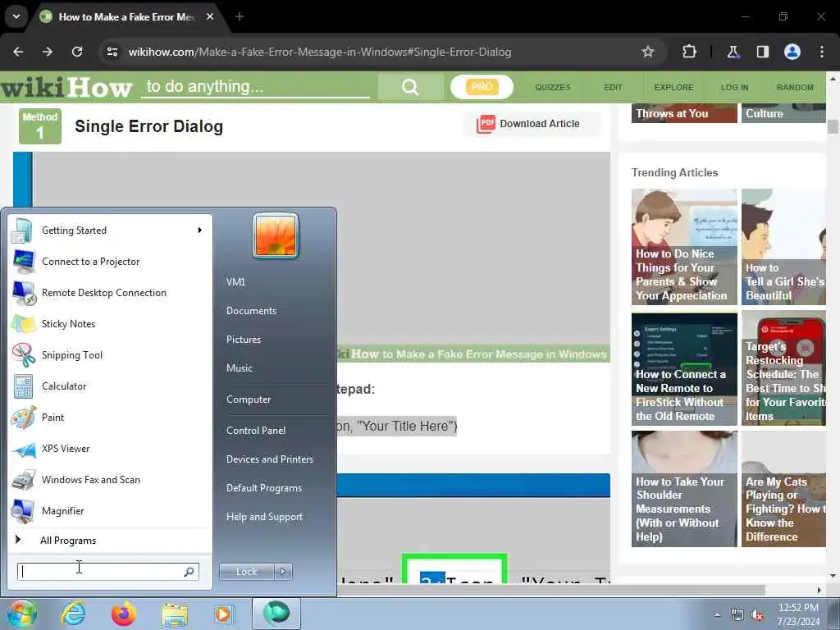Open Music from Start menu
This screenshot has width=840, height=630.
[240, 368]
